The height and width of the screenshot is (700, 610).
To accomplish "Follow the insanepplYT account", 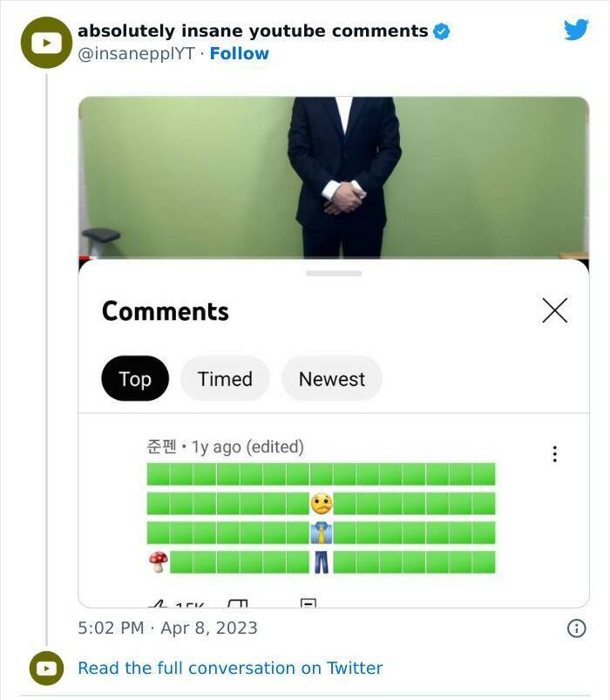I will point(239,54).
